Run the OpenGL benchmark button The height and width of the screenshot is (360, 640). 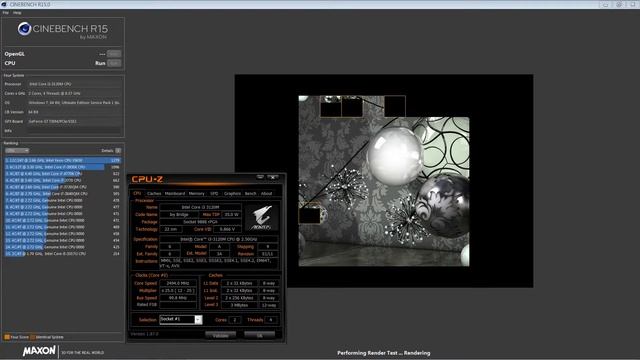coord(114,53)
